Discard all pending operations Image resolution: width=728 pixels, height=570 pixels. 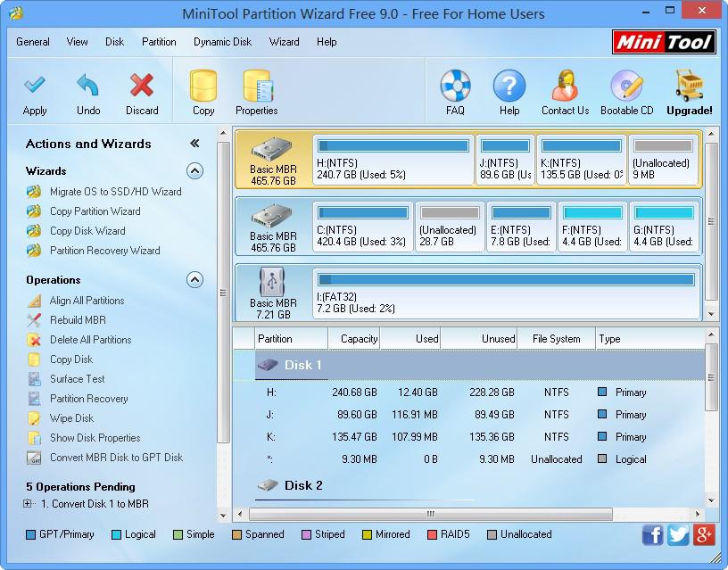tap(142, 86)
